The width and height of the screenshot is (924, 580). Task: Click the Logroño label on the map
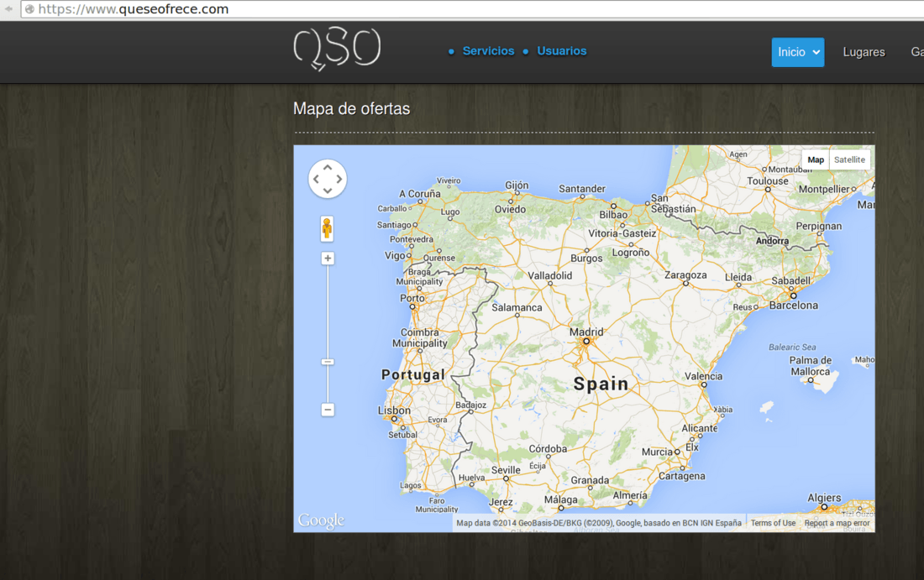pos(631,253)
